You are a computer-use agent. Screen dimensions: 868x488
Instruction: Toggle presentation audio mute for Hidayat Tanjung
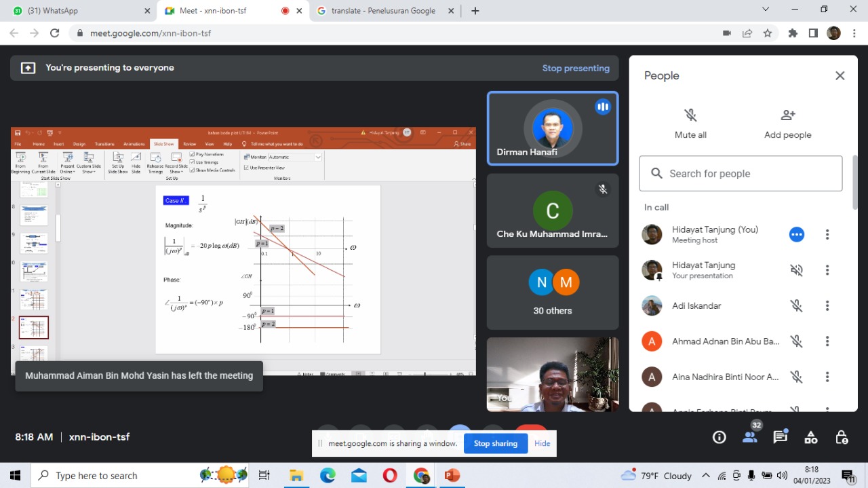tap(796, 270)
